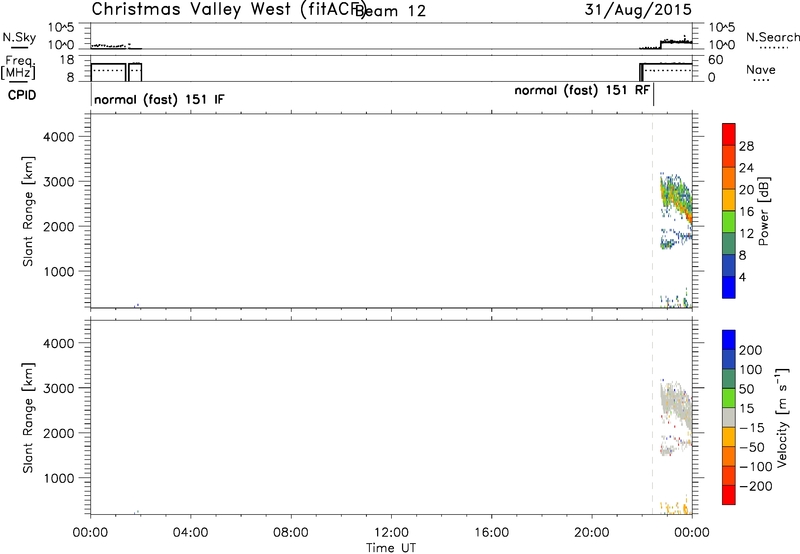Select the 'N.Sky' legend label
800x554 pixels.
[19, 37]
